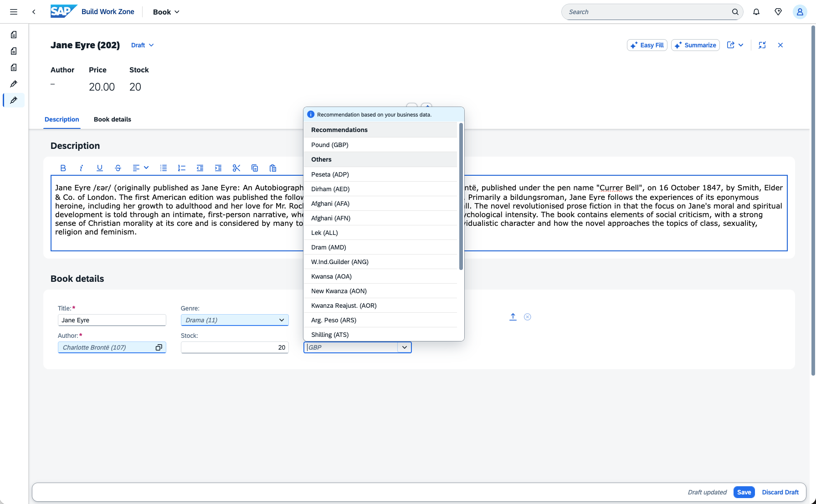Click the Title input field
This screenshot has height=504, width=816.
(112, 320)
